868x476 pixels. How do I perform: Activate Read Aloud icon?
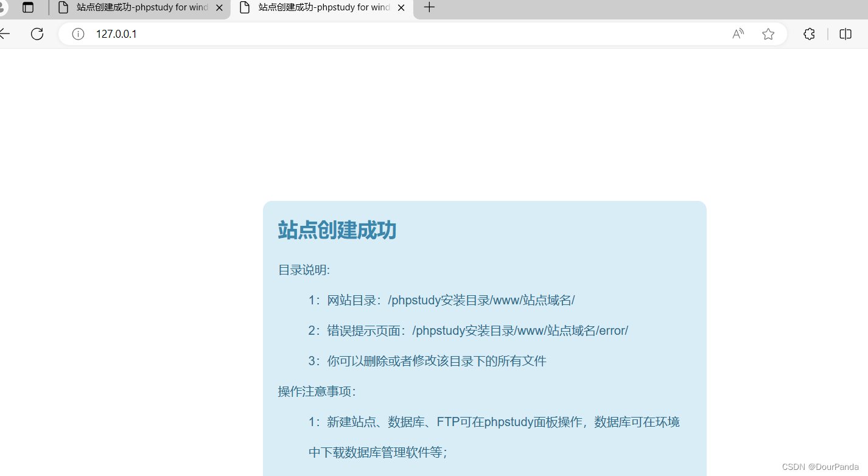coord(738,34)
